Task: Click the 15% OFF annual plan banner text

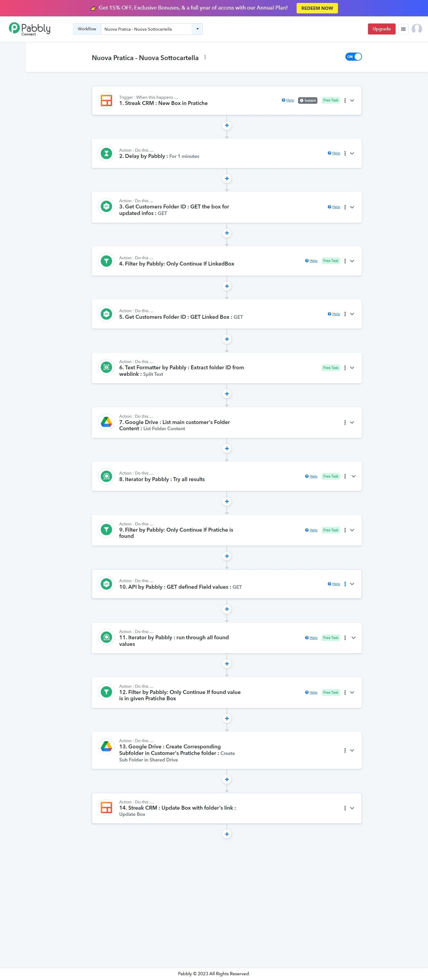Action: pyautogui.click(x=193, y=8)
